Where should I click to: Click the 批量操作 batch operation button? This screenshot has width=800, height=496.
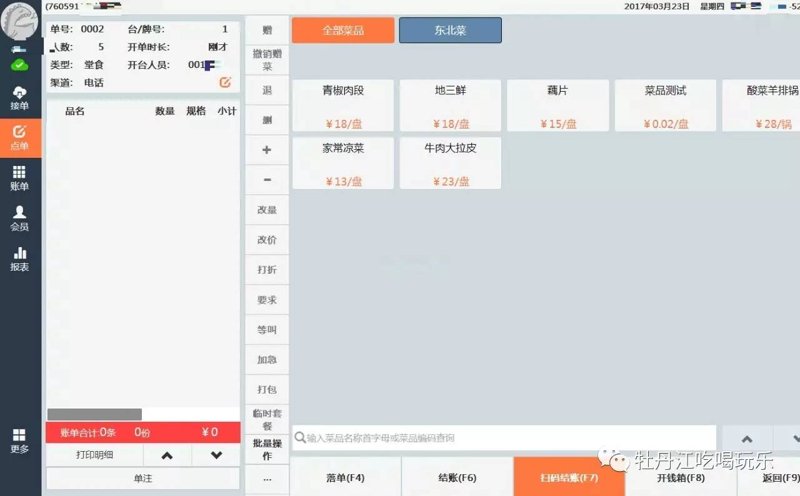pos(267,450)
